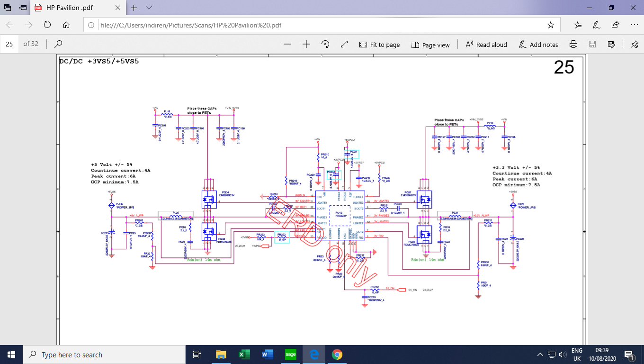644x364 pixels.
Task: Add this page to favorites star
Action: coord(550,25)
